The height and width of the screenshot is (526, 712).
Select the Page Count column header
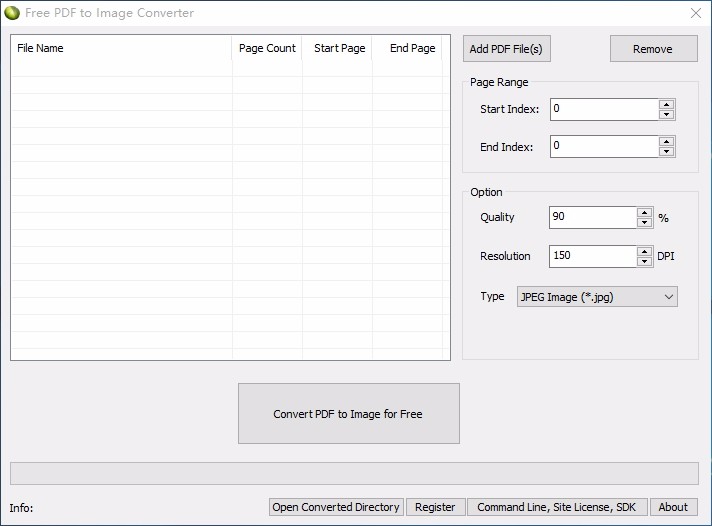point(267,48)
